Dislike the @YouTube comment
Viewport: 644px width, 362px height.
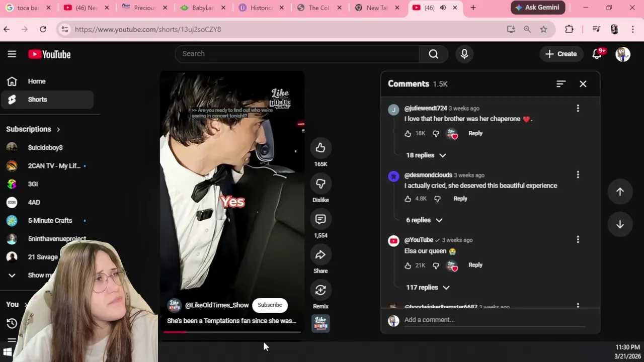tap(436, 265)
